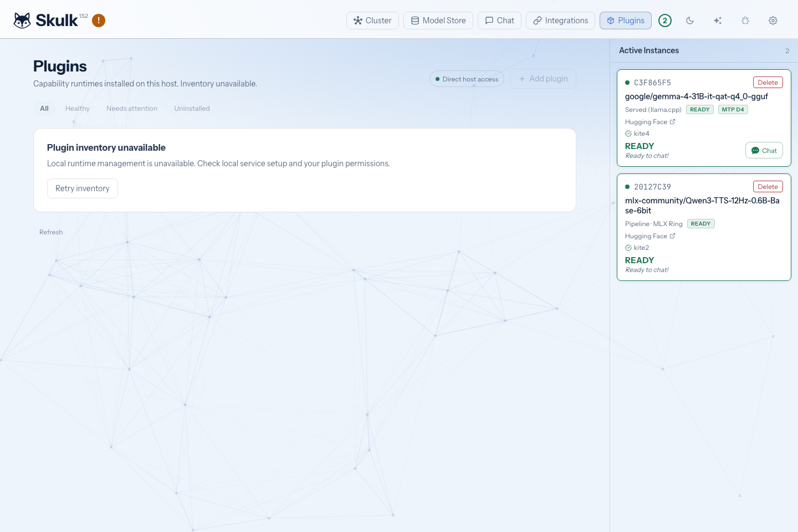Screen dimensions: 798x532
Task: Select the All filter tab
Action: pos(44,109)
